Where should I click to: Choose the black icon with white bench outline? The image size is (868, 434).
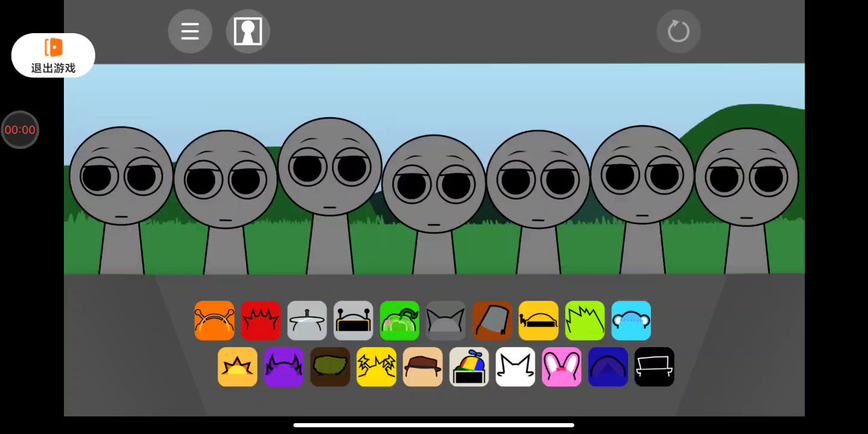pyautogui.click(x=654, y=366)
